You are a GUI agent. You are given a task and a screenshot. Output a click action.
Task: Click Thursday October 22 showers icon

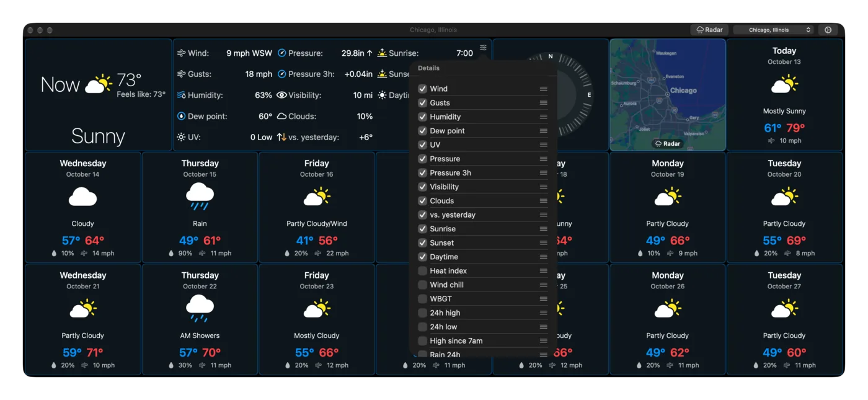coord(200,309)
